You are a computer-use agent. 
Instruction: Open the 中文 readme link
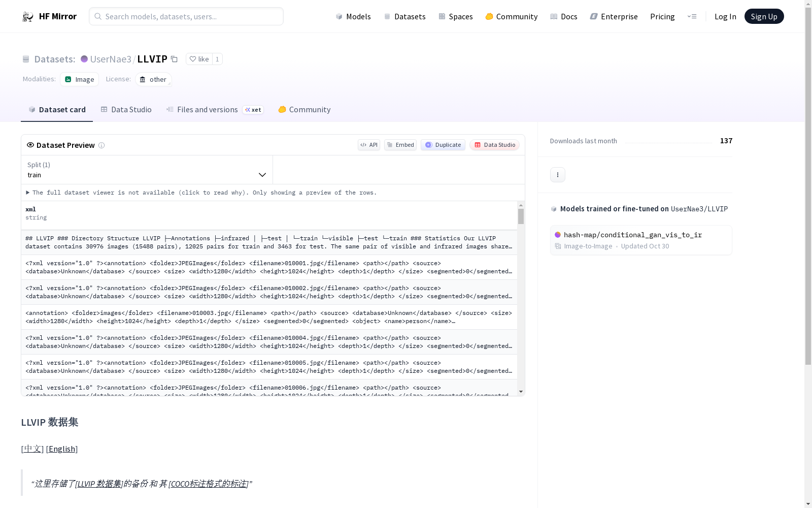[x=32, y=449]
